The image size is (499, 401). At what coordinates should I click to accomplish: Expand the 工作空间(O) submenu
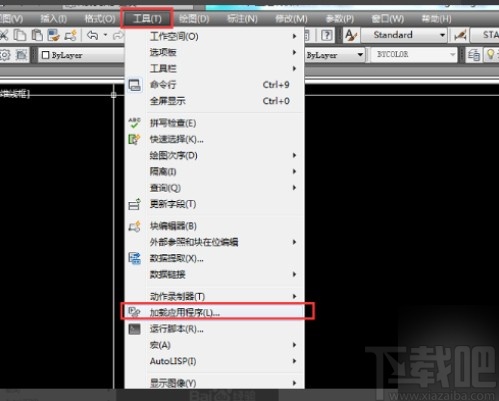click(214, 36)
